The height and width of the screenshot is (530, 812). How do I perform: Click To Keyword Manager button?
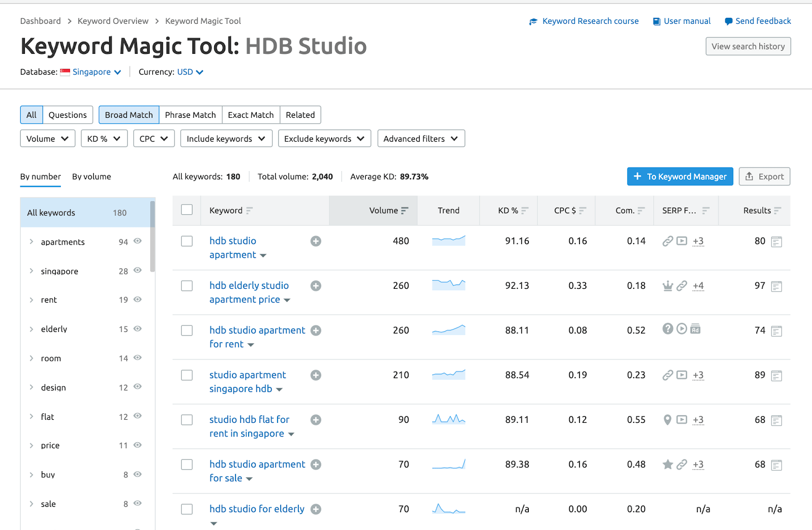coord(680,177)
